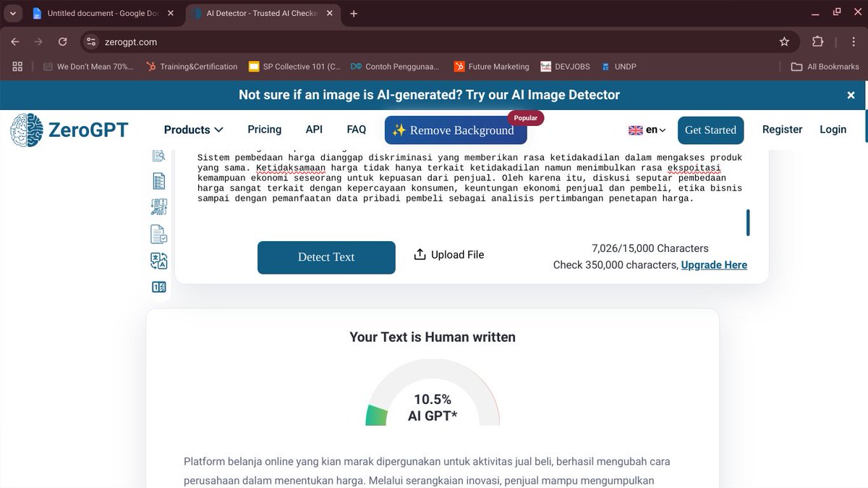Close the Untitled document tab
Viewport: 868px width, 488px height.
pos(171,13)
